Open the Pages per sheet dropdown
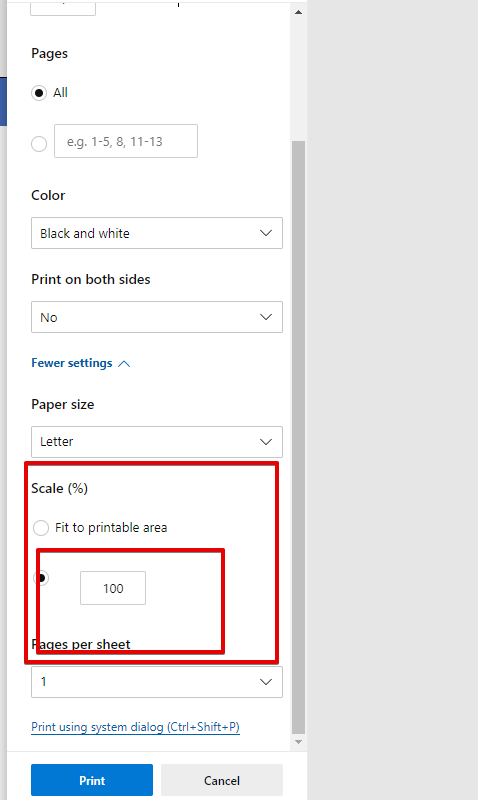Image resolution: width=478 pixels, height=800 pixels. pos(157,682)
